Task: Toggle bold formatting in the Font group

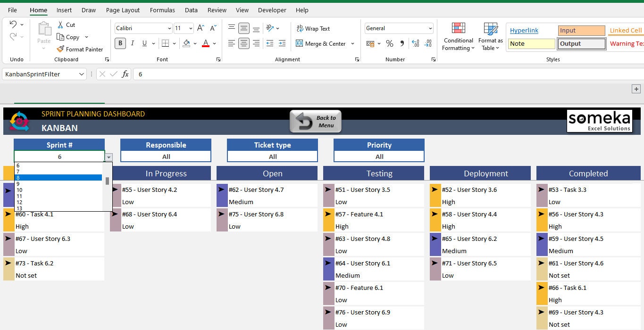Action: 120,43
